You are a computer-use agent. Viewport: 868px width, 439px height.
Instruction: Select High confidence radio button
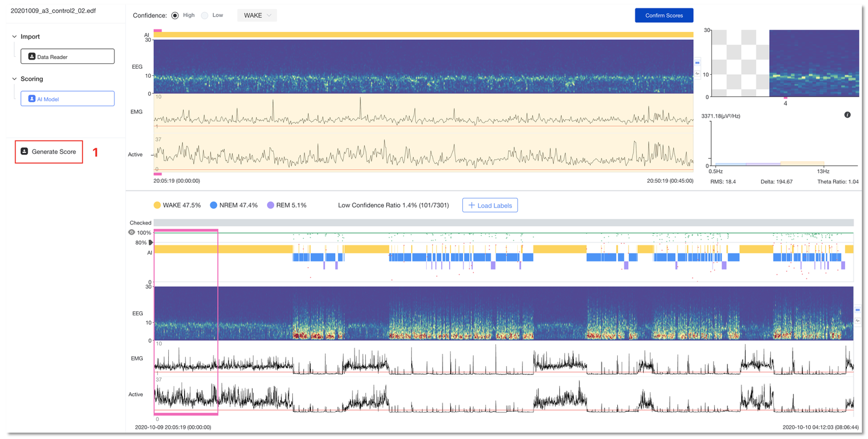(x=175, y=16)
